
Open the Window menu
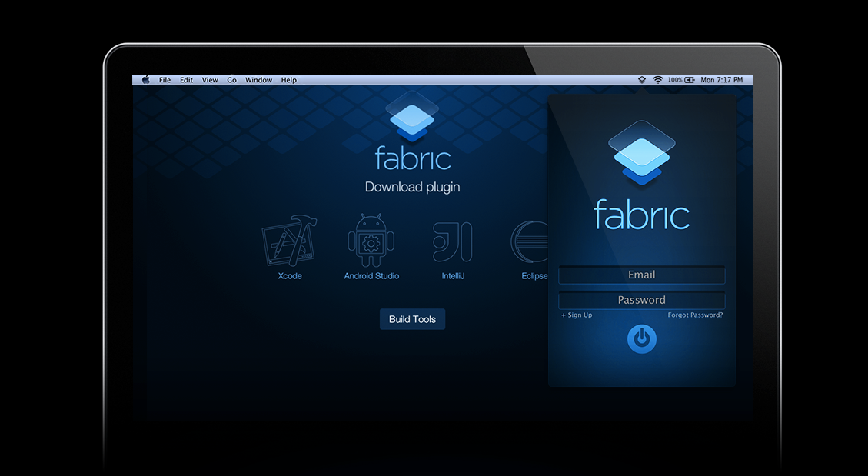click(258, 80)
